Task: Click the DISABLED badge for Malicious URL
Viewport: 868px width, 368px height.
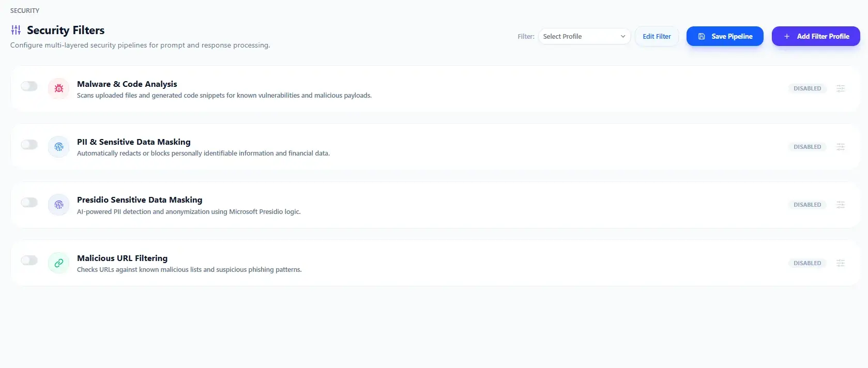Action: (x=807, y=263)
